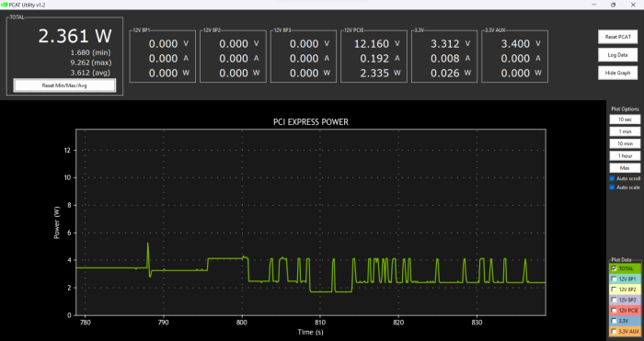Enable the 12V PCIE plot checkbox

click(614, 311)
